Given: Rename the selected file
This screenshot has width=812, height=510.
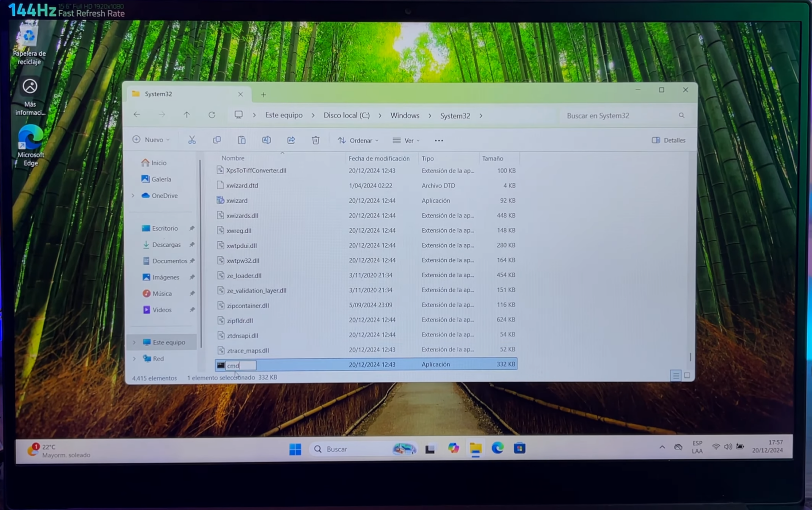Looking at the screenshot, I should coord(266,140).
